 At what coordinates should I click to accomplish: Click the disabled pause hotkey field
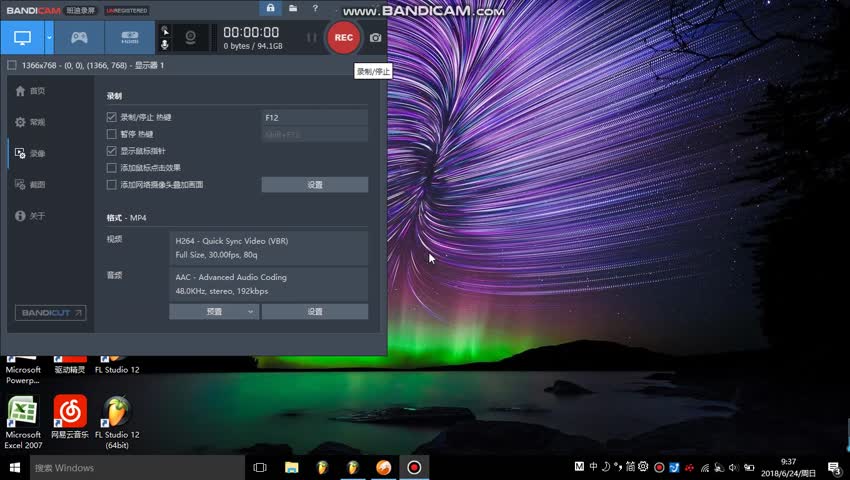pos(314,134)
